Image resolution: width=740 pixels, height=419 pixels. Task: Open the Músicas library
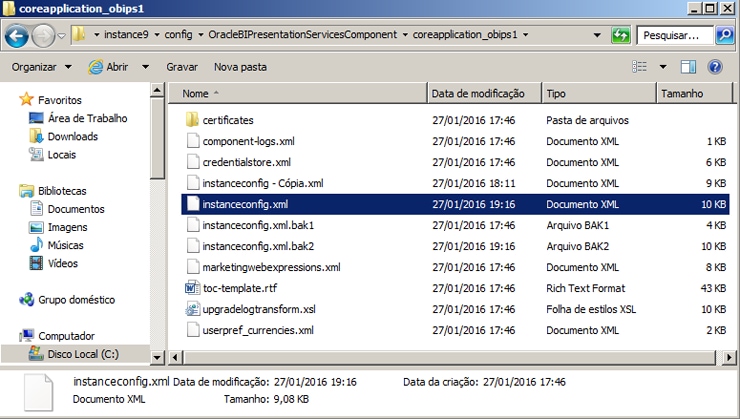tap(66, 245)
